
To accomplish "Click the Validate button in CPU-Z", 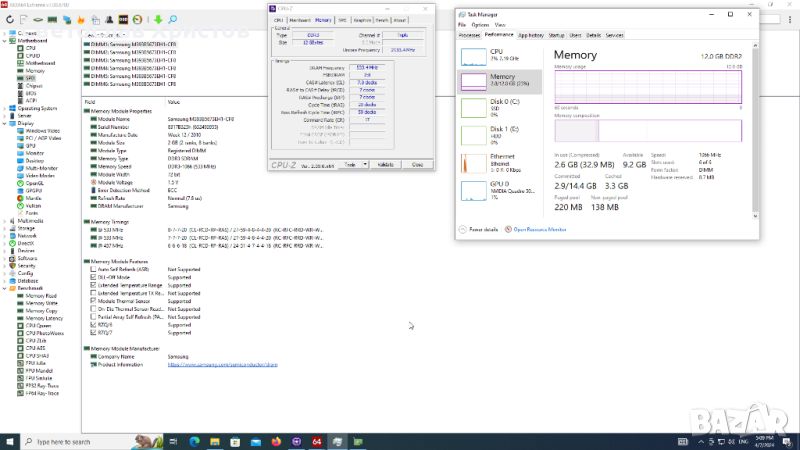I will coord(385,164).
